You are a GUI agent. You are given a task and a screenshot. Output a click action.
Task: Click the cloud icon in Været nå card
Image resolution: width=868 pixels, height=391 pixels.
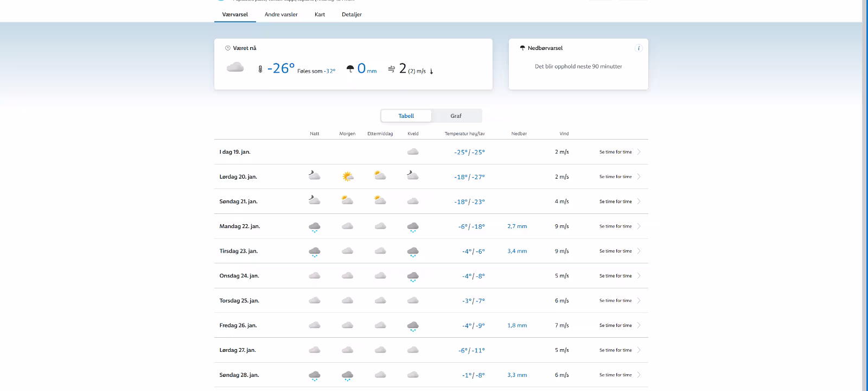tap(235, 67)
